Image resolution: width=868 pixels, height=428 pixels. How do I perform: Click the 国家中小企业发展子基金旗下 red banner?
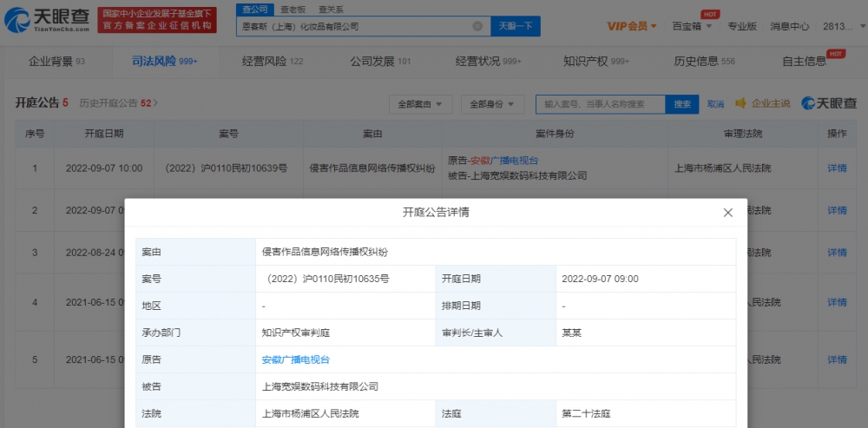click(157, 20)
